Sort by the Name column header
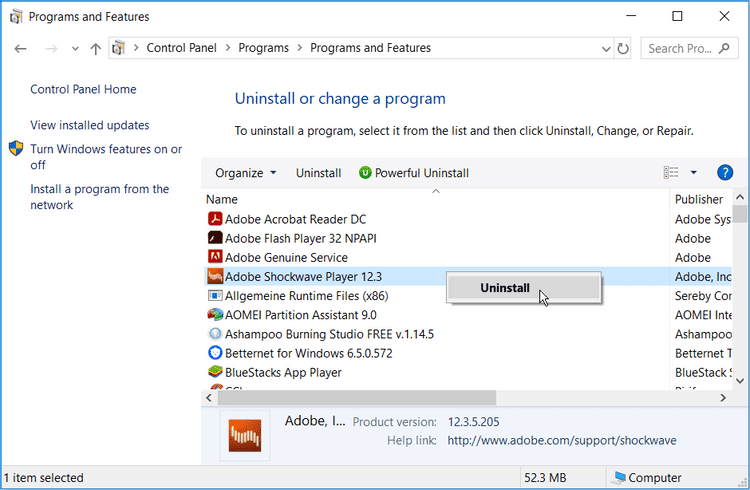Screen dimensions: 750x490 (x=435, y=199)
